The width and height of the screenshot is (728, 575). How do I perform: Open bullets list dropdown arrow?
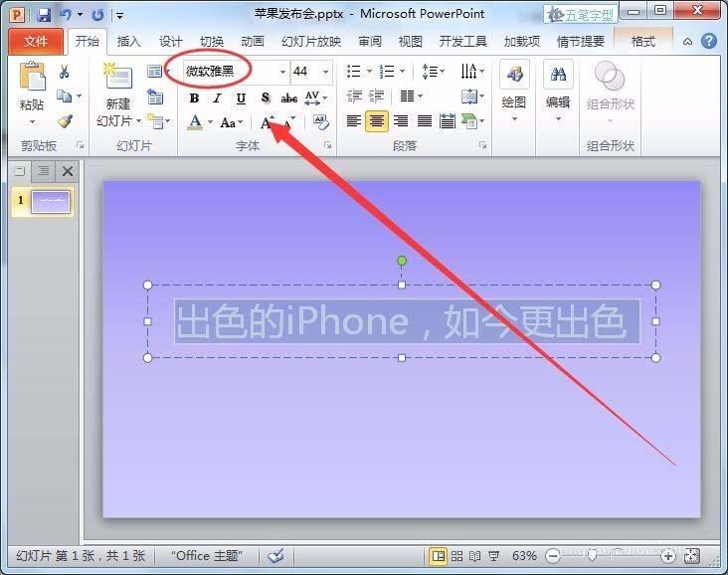369,71
